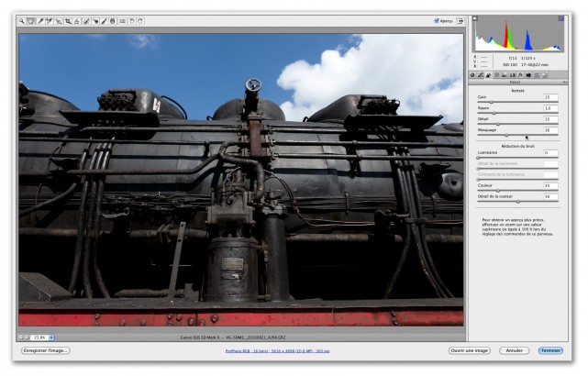Viewport: 588px width, 376px height.
Task: Open the Camera Calibration panel tab
Action: pos(528,75)
